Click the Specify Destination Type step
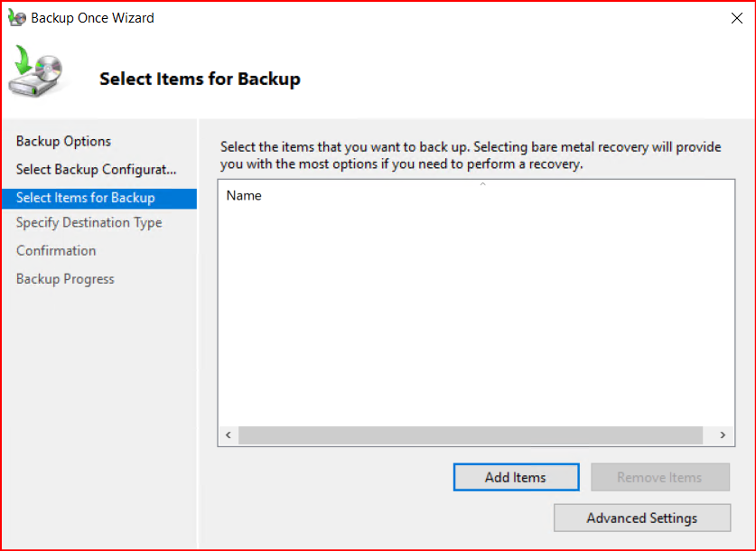The image size is (756, 551). [89, 222]
